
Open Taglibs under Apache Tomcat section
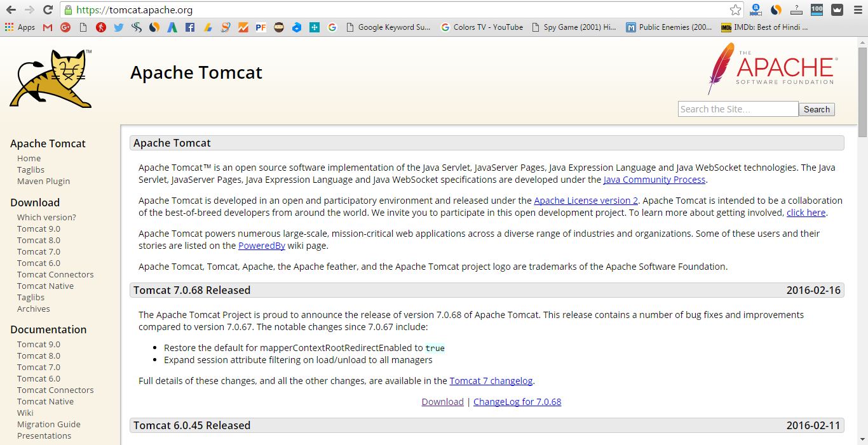[31, 169]
